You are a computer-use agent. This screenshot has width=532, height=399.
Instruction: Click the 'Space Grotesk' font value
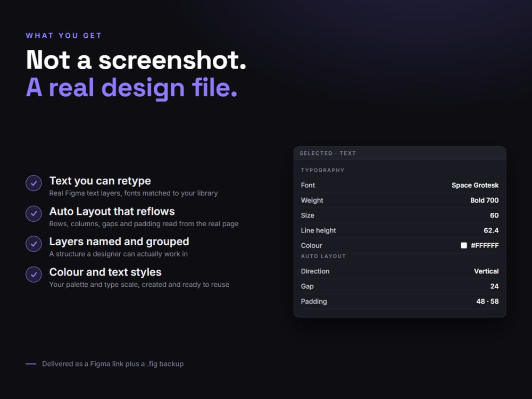[x=475, y=185]
